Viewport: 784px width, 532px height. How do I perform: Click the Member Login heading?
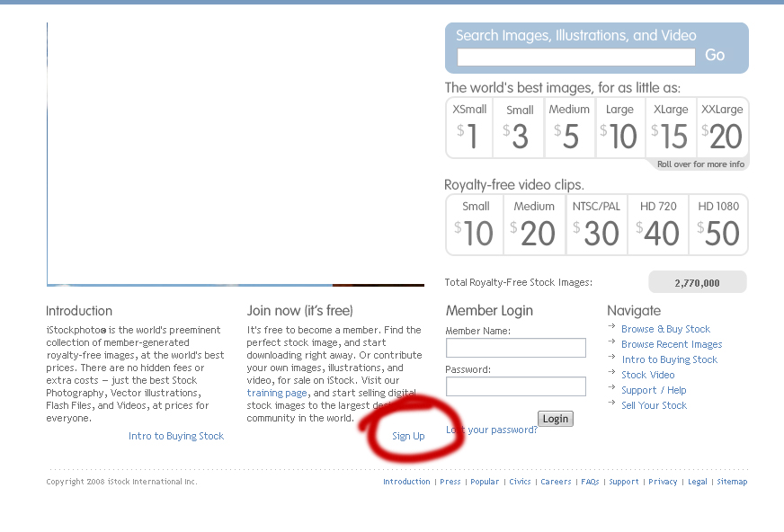pos(489,311)
